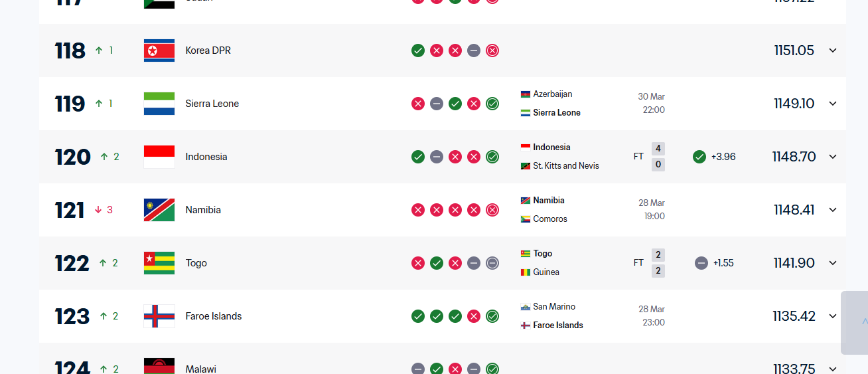Click the San Marino fixture team
Viewport: 868px width, 374px height.
(x=553, y=307)
